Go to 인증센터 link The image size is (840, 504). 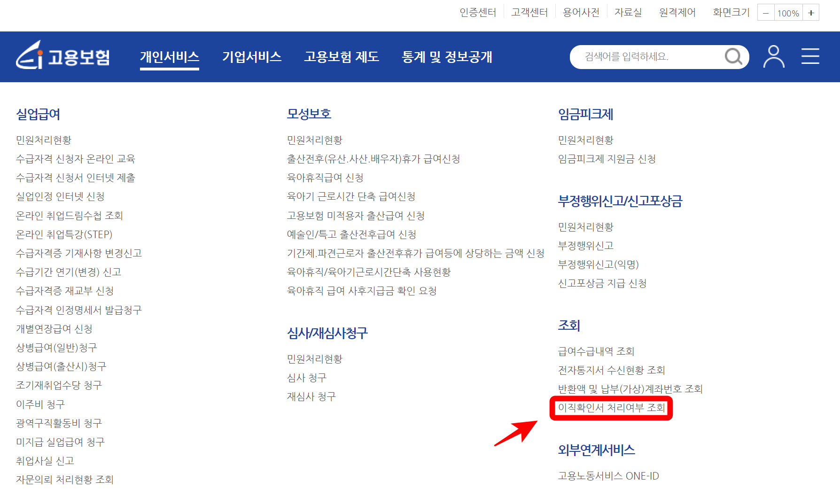click(x=478, y=12)
